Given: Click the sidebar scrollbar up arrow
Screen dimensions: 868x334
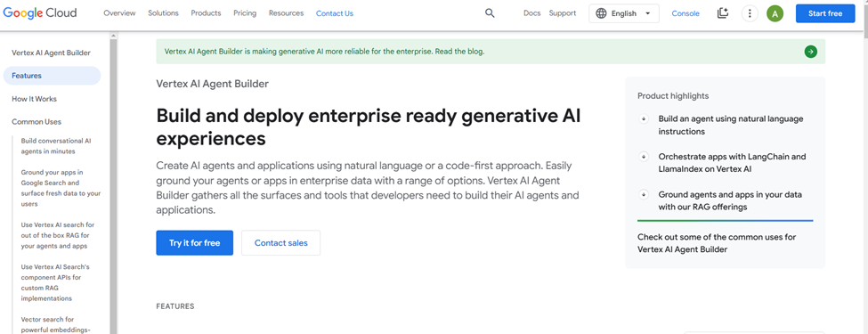Looking at the screenshot, I should pos(113,36).
